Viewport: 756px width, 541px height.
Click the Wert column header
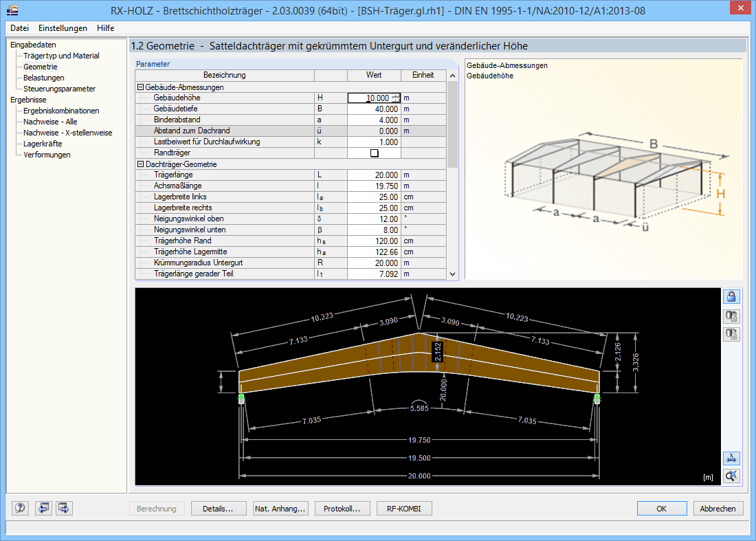[374, 75]
